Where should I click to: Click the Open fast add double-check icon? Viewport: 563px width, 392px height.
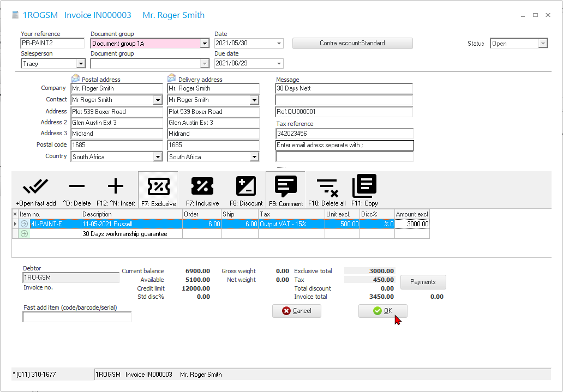tap(35, 187)
